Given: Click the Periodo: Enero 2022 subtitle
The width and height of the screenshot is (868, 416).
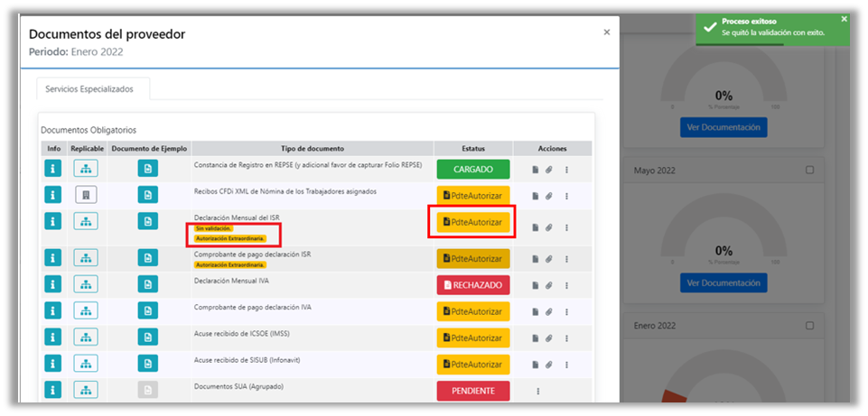Looking at the screenshot, I should coord(76,52).
